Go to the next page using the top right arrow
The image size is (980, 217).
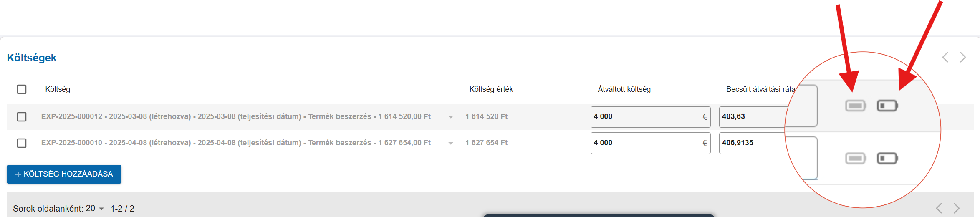(963, 57)
